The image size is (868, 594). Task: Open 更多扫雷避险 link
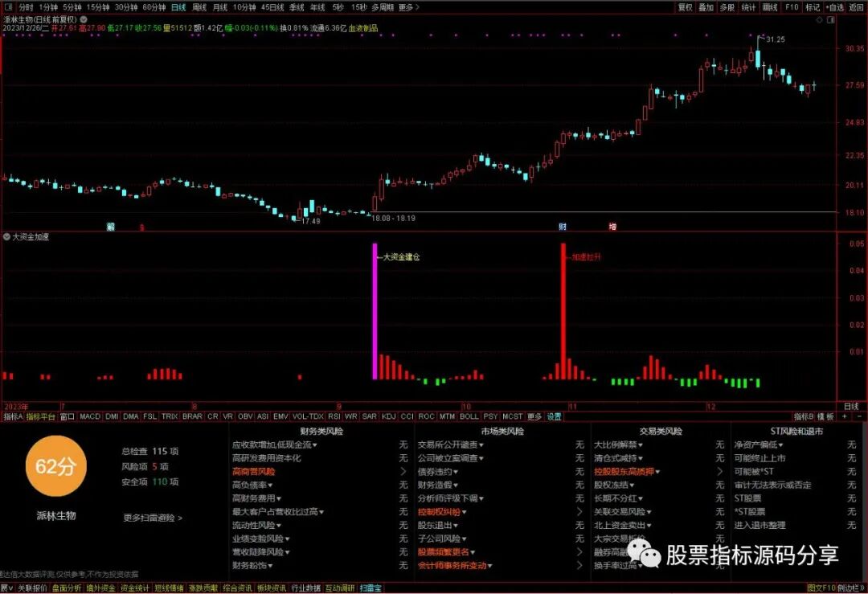tap(152, 518)
